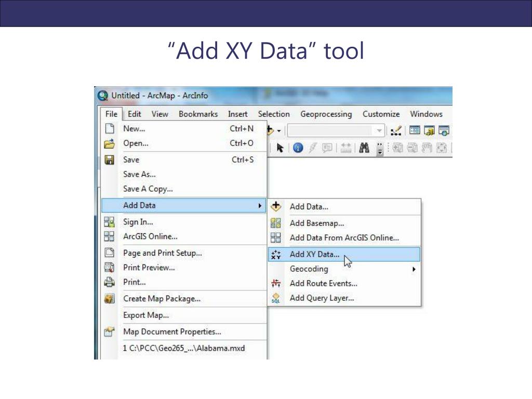
Task: Click the XY points icon
Action: point(276,255)
